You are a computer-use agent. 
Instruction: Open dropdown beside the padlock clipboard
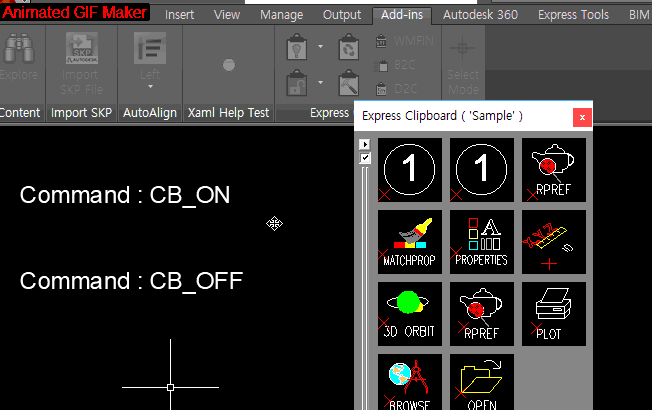[x=321, y=82]
